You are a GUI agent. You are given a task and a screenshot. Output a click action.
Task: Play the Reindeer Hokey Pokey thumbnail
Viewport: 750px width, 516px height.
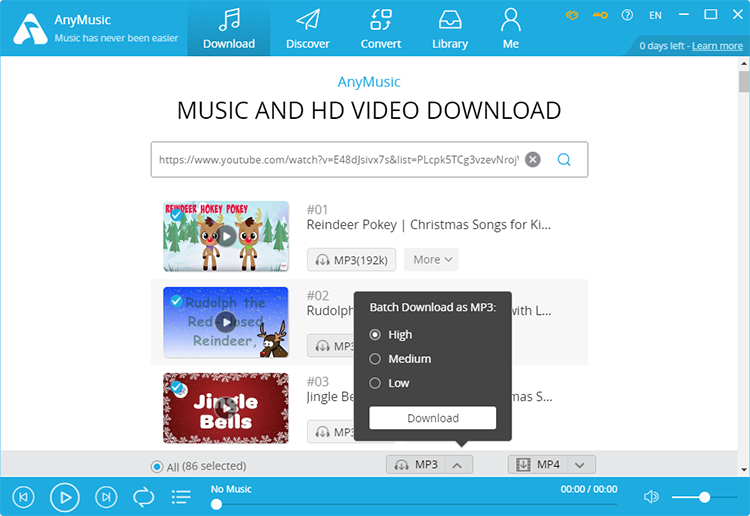[226, 236]
